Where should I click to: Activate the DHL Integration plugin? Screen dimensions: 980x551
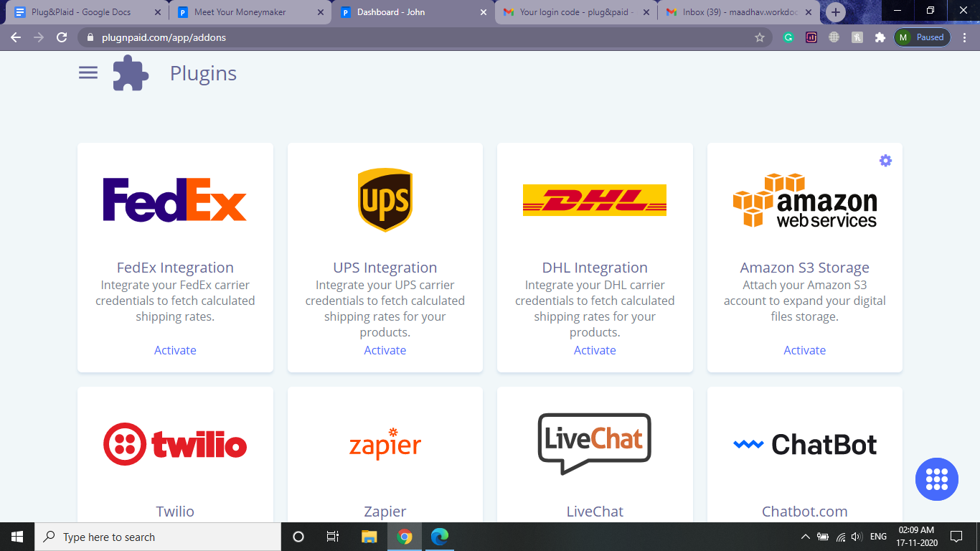pos(595,350)
